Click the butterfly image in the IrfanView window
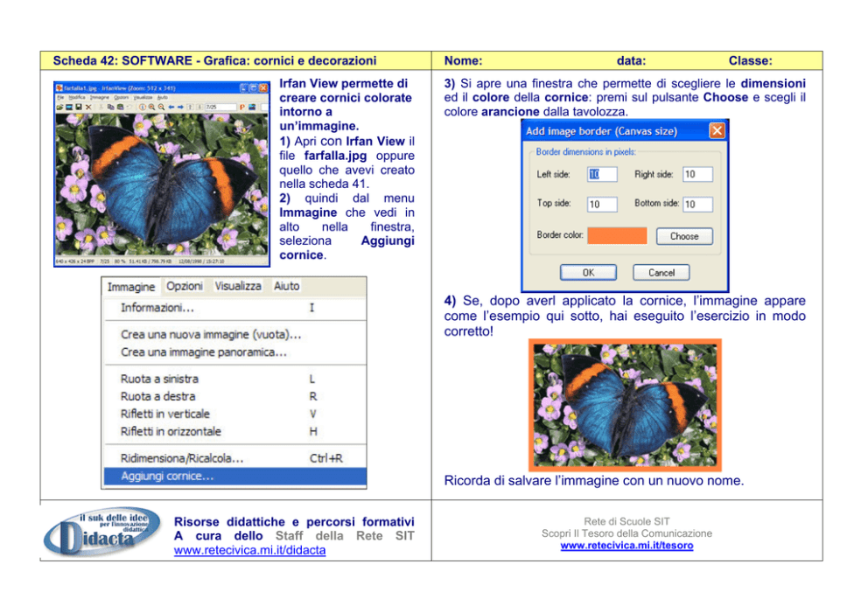The height and width of the screenshot is (613, 868). click(162, 185)
